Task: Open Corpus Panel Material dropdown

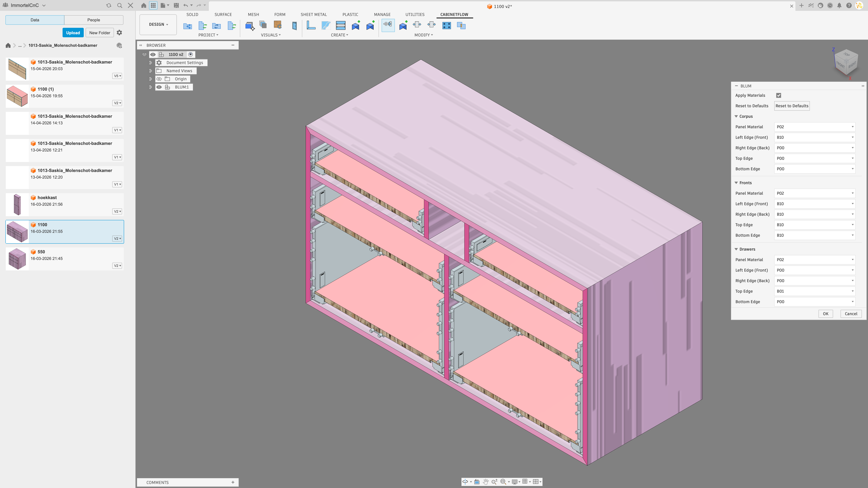Action: pyautogui.click(x=815, y=127)
